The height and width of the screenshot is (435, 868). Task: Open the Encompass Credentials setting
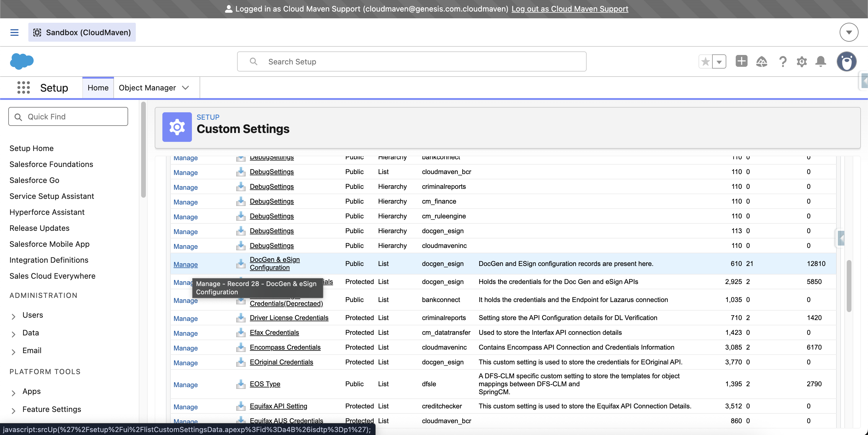click(x=285, y=347)
